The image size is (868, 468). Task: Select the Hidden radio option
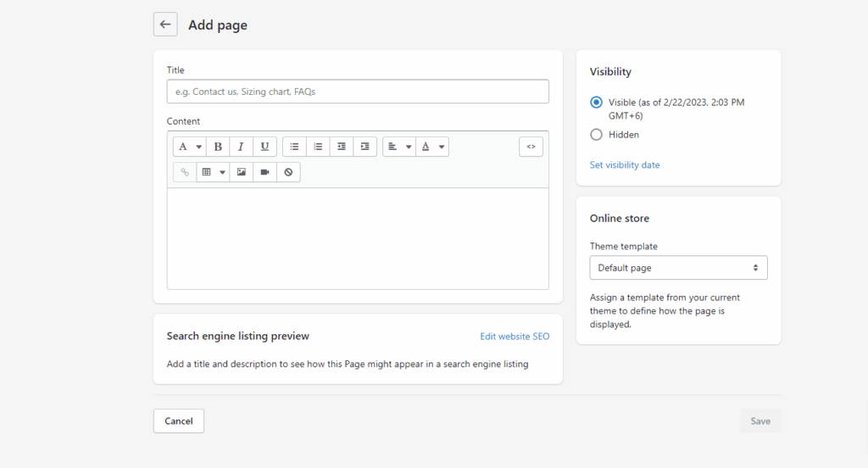click(596, 135)
